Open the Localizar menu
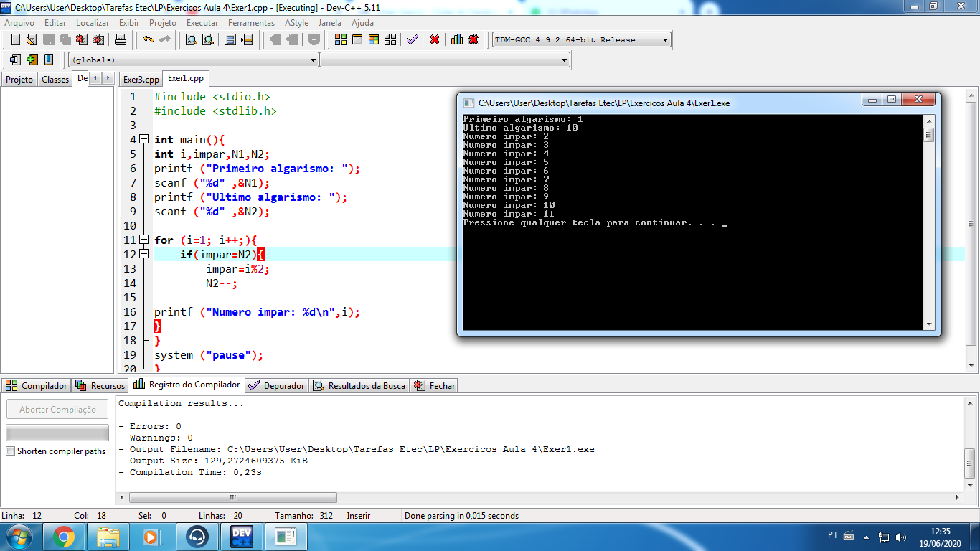This screenshot has width=980, height=551. (x=93, y=23)
